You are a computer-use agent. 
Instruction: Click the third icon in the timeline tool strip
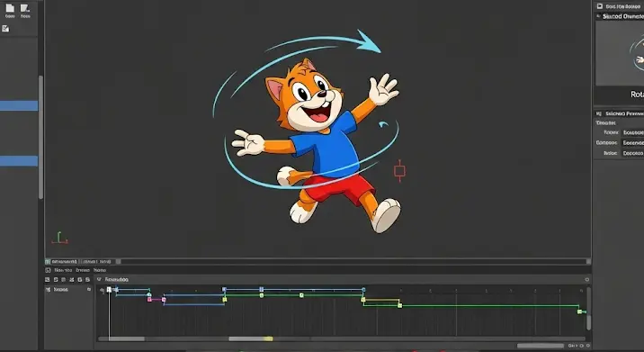click(63, 280)
